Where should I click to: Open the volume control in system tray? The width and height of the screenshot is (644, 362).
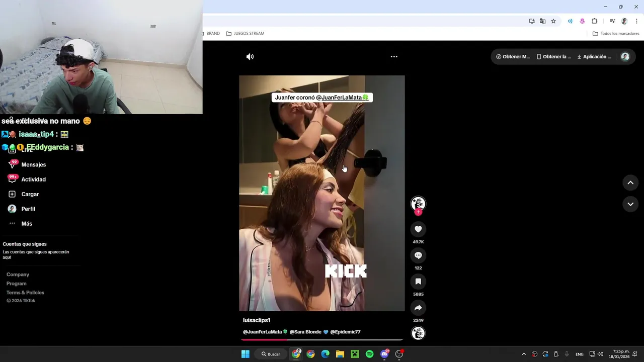pos(600,354)
